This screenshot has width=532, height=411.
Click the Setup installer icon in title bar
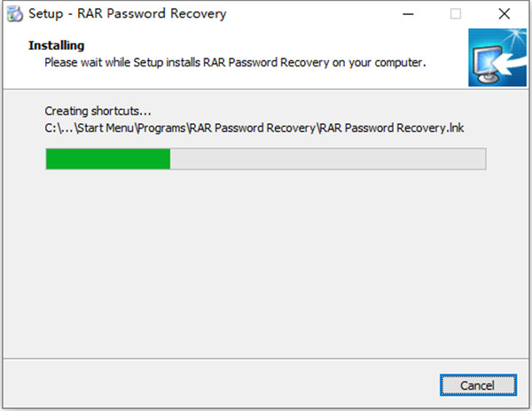tap(14, 14)
